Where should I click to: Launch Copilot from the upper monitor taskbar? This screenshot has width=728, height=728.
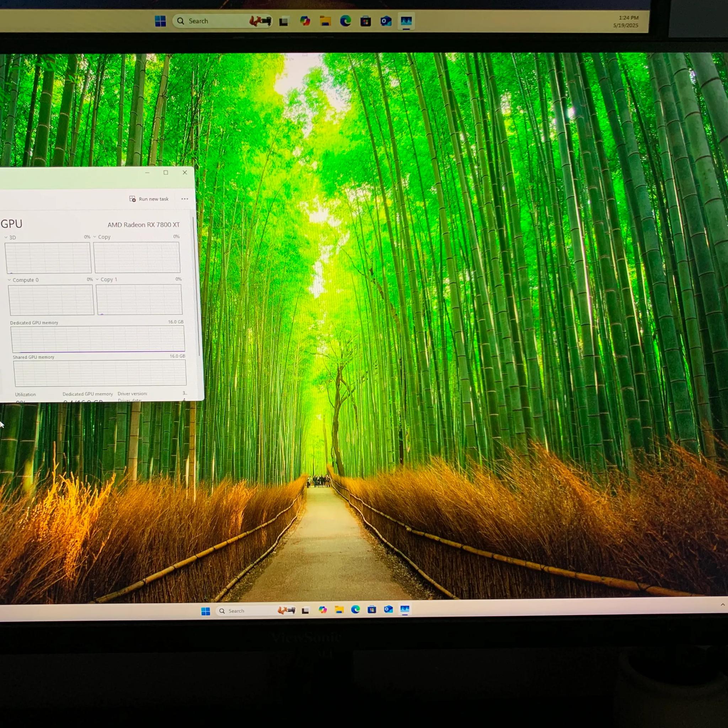point(305,21)
